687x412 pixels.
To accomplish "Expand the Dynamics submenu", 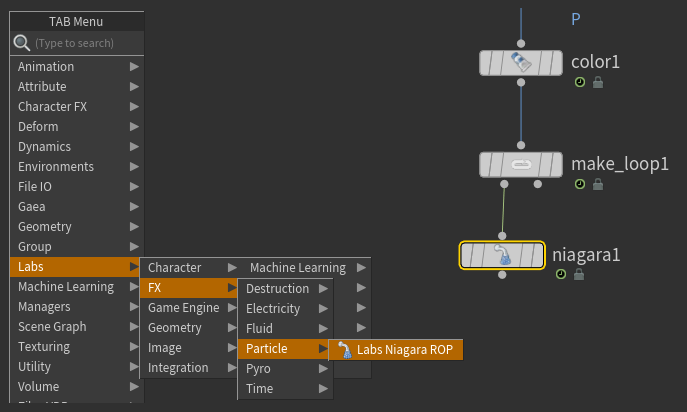I will tap(77, 147).
